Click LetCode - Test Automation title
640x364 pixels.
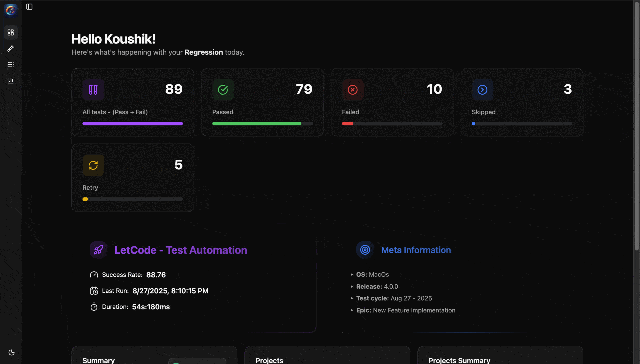click(x=181, y=250)
